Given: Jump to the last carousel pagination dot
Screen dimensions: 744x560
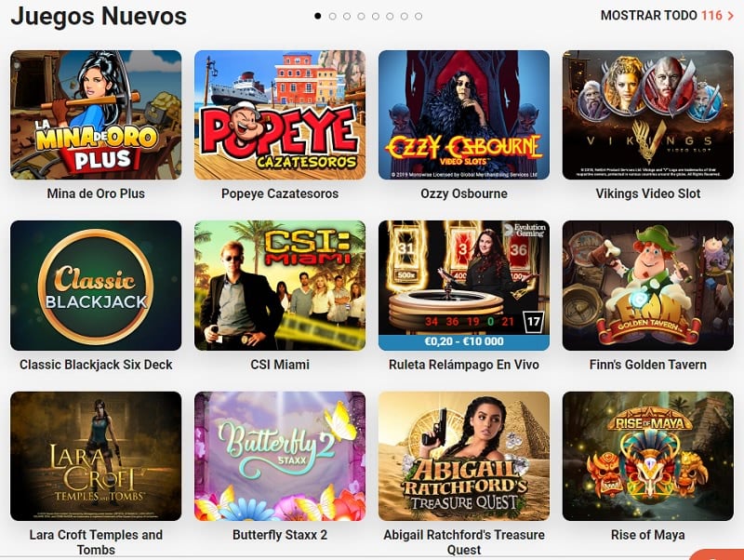Looking at the screenshot, I should [x=418, y=16].
